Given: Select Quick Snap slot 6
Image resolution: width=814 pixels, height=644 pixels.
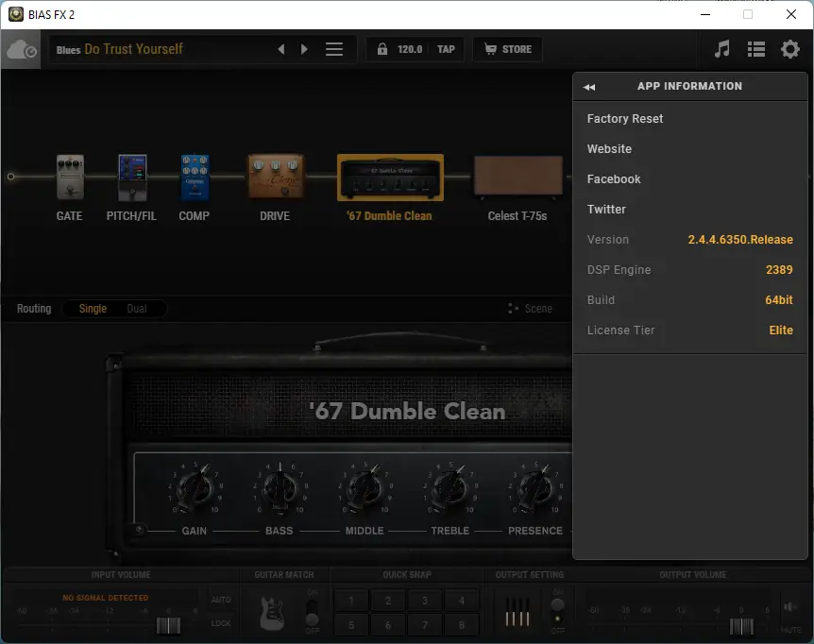Looking at the screenshot, I should pos(388,625).
